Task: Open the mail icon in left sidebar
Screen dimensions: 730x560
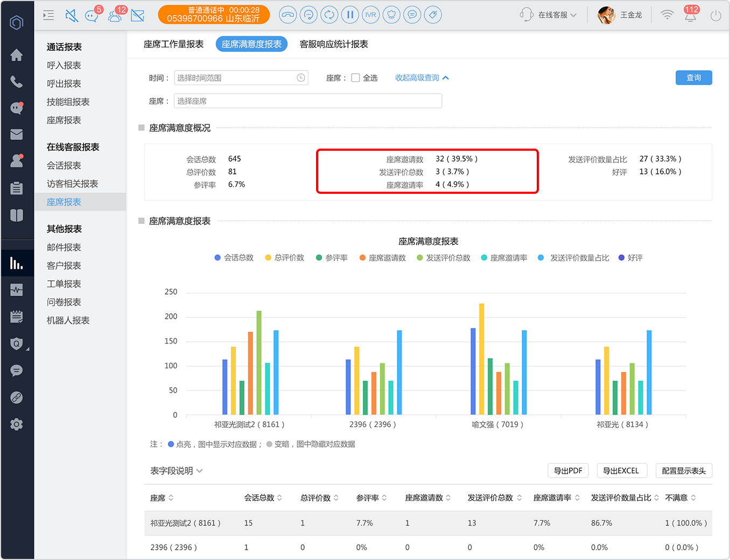Action: pyautogui.click(x=17, y=135)
